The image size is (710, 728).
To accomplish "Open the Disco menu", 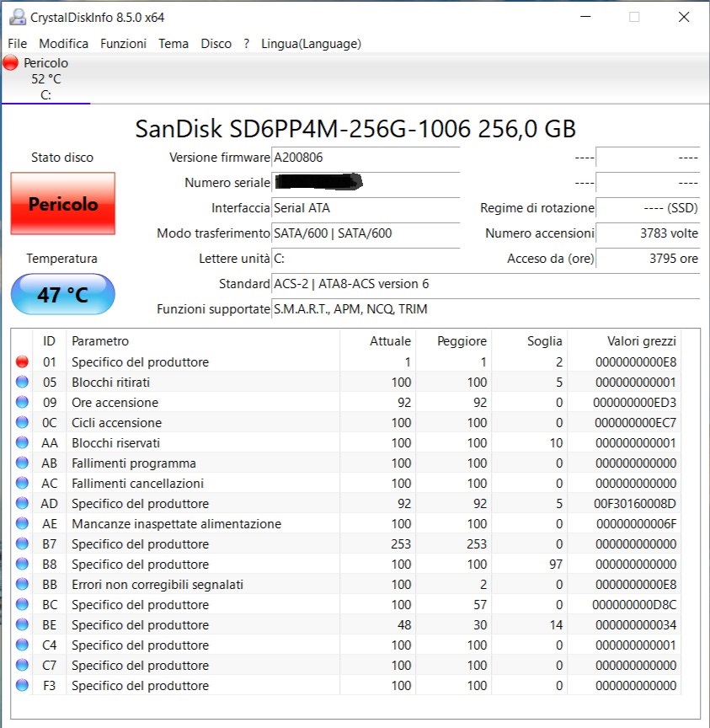I will pyautogui.click(x=216, y=44).
